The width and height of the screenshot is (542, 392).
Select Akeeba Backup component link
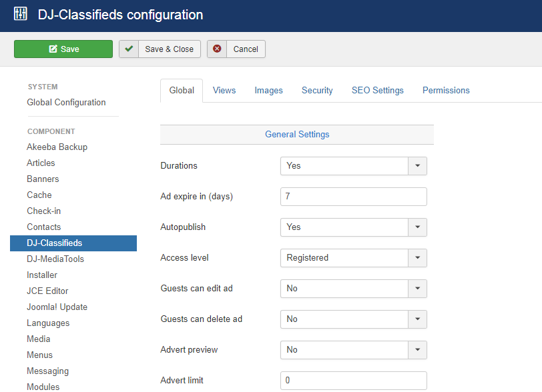pos(57,147)
